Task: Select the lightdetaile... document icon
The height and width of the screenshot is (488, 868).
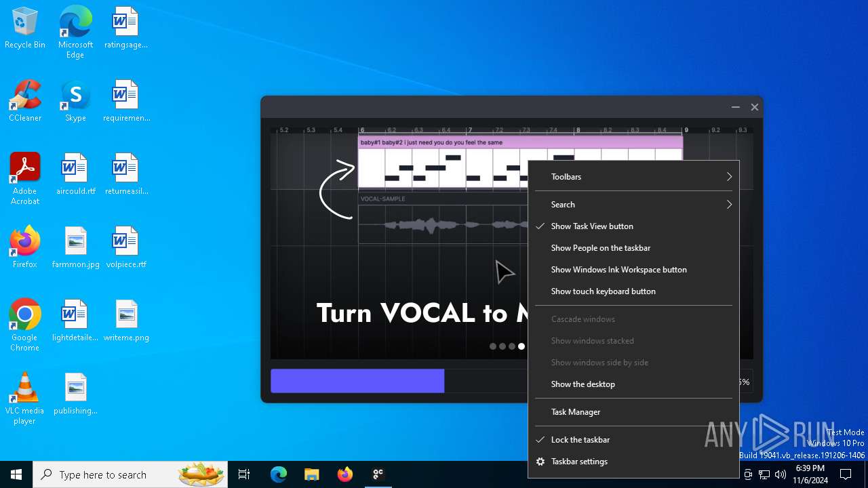Action: pyautogui.click(x=75, y=321)
